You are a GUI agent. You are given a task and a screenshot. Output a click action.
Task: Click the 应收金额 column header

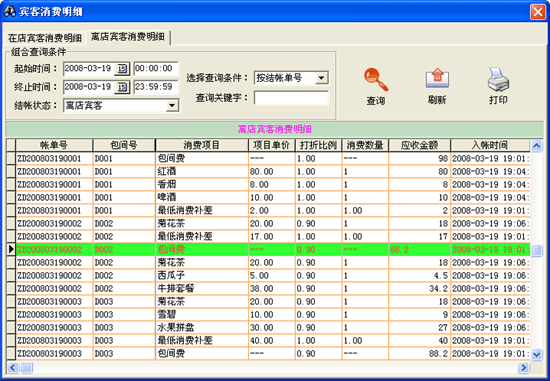pos(420,145)
